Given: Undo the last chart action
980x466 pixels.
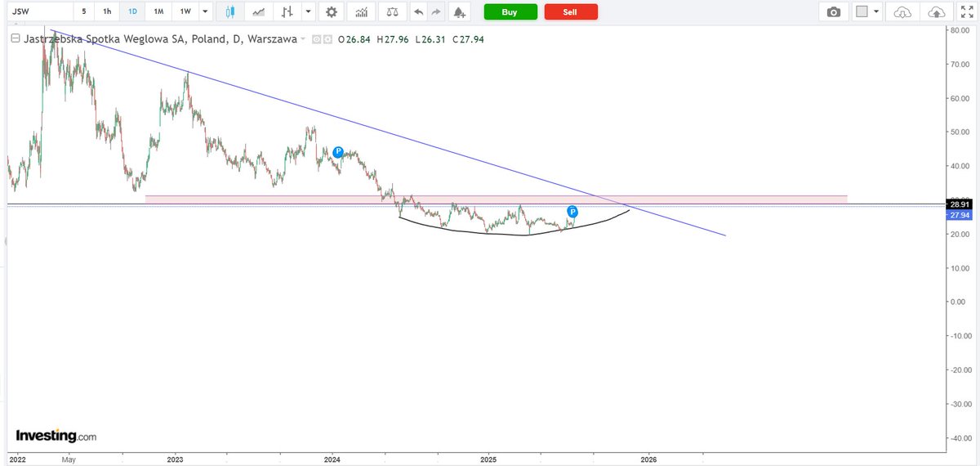Looking at the screenshot, I should click(419, 12).
